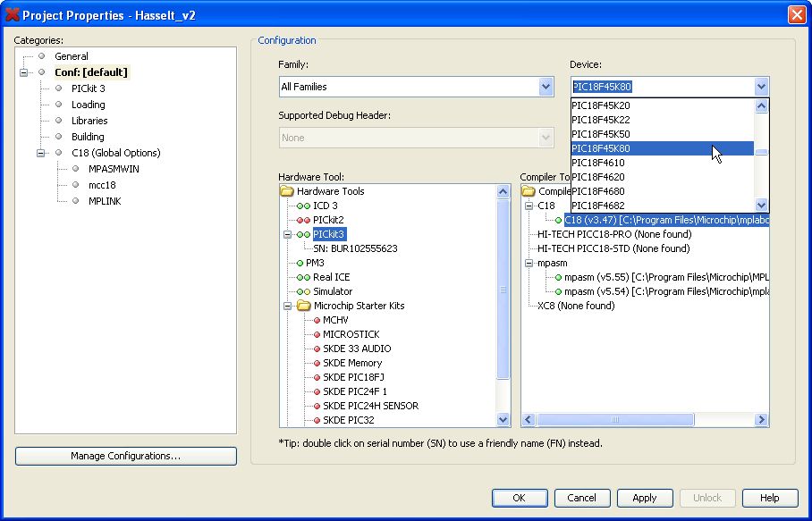Choose PIC18F45K22 in the device list
812x521 pixels.
(x=600, y=120)
